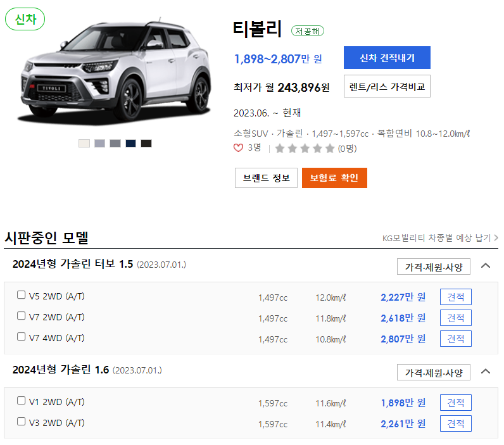This screenshot has height=445, width=504.
Task: Click 견적 for V3 2WD
Action: click(x=455, y=423)
